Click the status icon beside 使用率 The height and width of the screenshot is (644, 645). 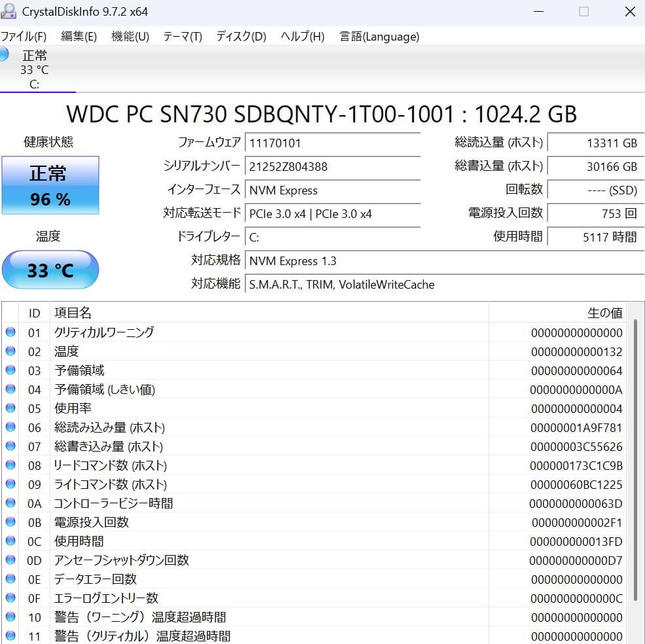pos(10,408)
